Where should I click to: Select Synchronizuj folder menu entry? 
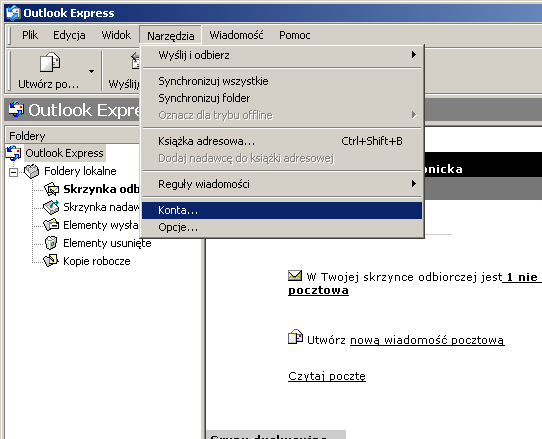point(282,98)
